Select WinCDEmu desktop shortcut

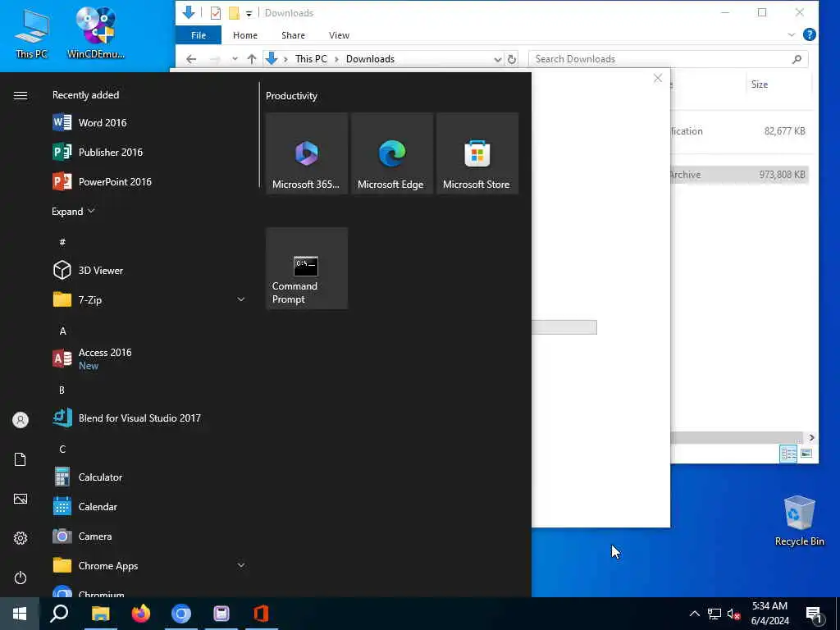click(x=96, y=32)
